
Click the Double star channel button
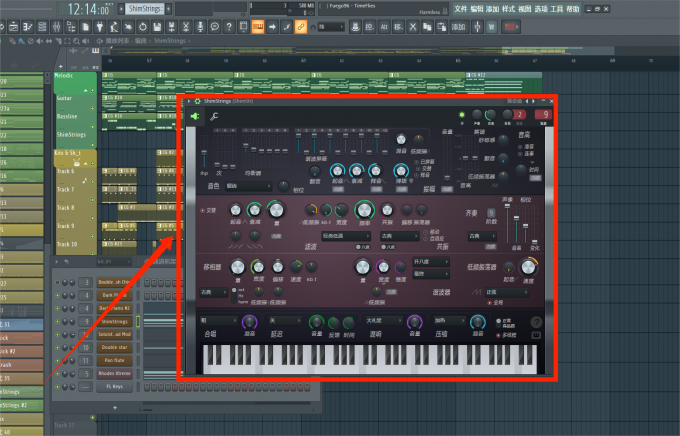click(x=114, y=347)
